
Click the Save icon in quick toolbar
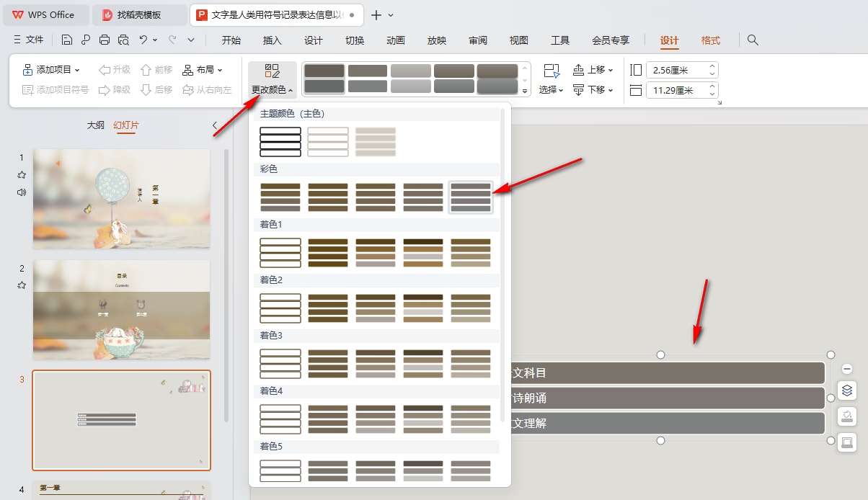67,40
